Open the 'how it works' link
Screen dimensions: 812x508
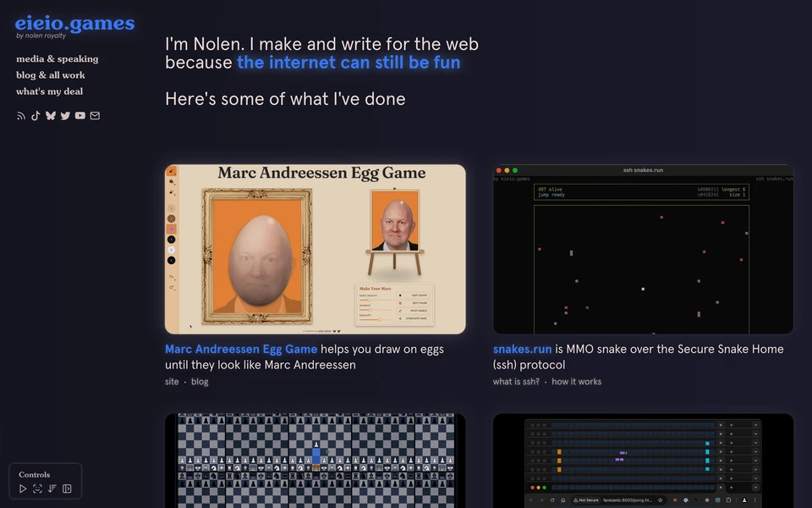pos(576,382)
